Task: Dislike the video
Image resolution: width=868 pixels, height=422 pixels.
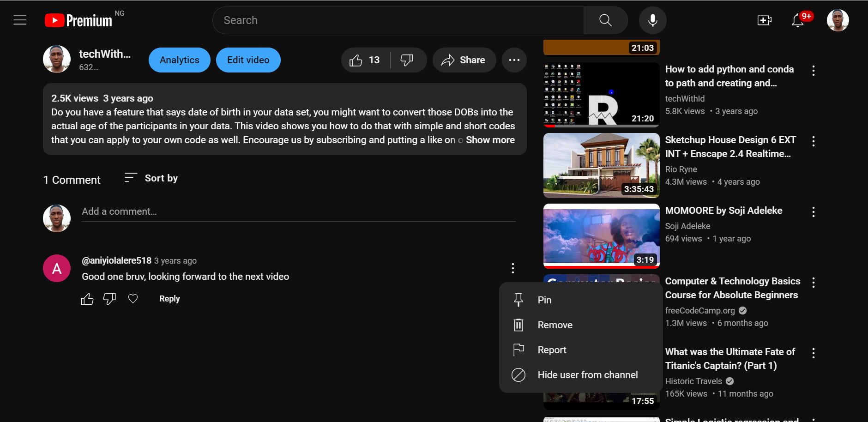Action: 407,60
